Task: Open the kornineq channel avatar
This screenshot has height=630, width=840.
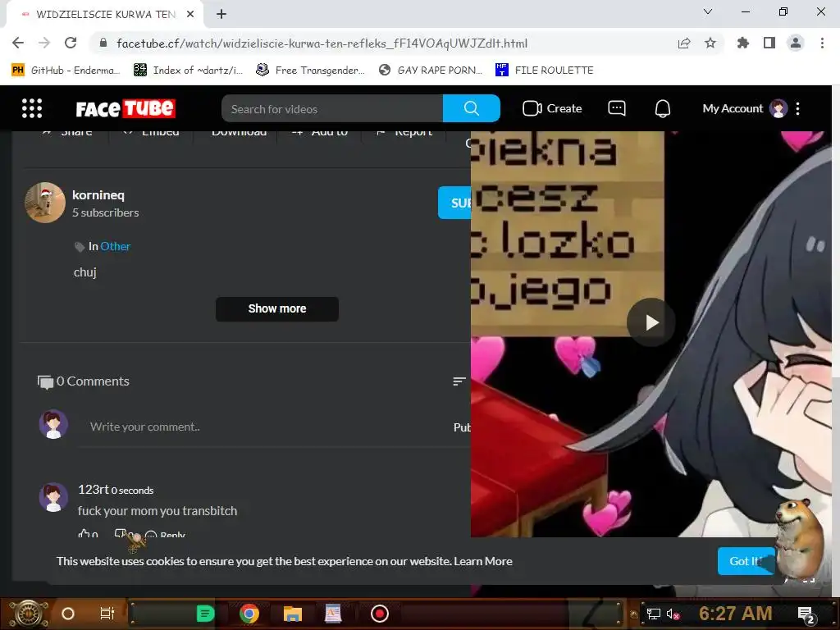Action: [x=45, y=203]
